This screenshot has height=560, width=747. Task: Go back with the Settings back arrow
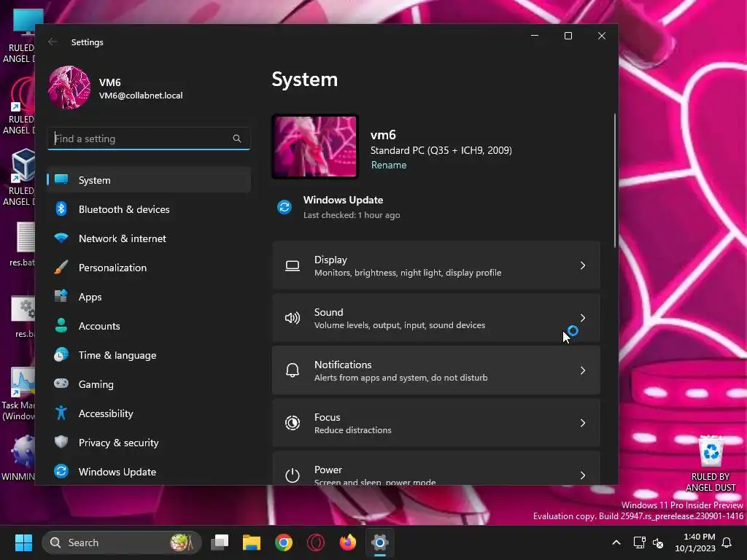point(53,42)
